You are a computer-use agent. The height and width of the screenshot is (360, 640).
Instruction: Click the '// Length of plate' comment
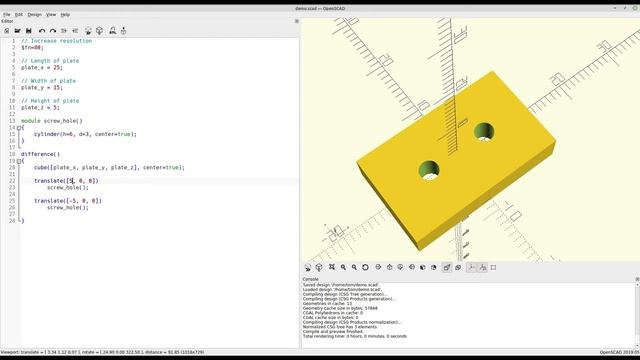50,61
